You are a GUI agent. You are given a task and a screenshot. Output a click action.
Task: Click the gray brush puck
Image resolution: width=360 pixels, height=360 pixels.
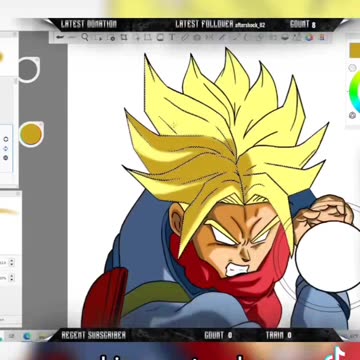(29, 70)
